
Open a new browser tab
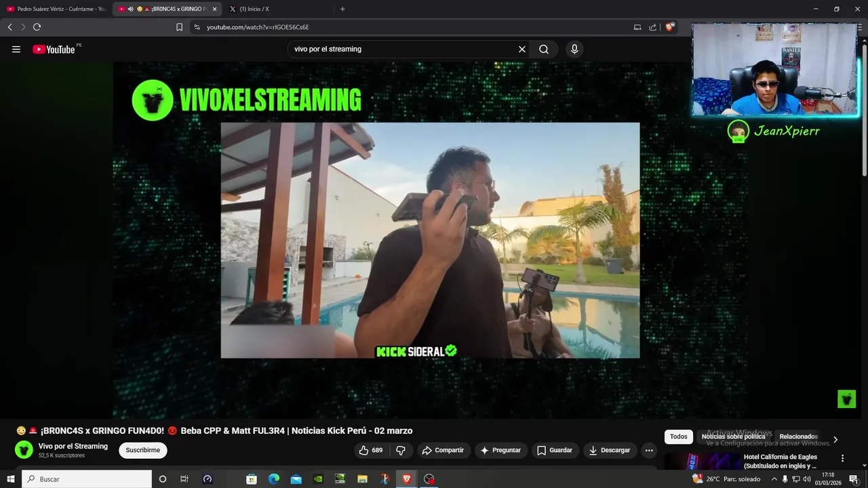[342, 9]
